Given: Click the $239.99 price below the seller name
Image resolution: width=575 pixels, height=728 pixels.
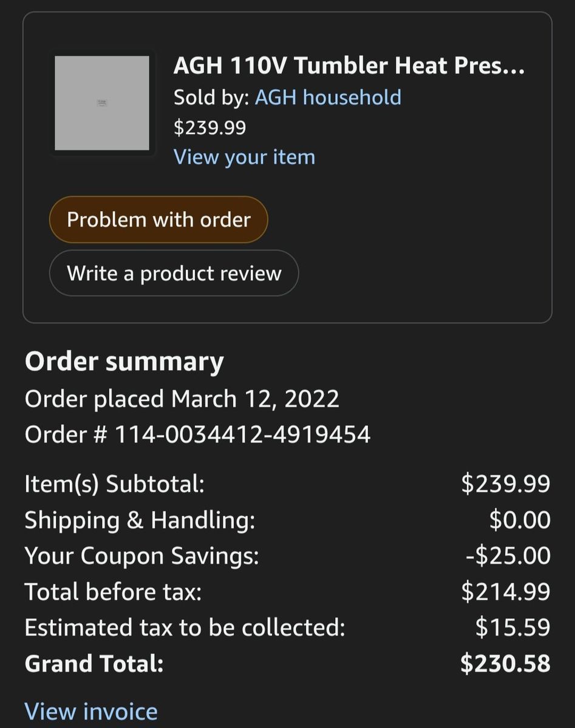Looking at the screenshot, I should click(x=210, y=127).
